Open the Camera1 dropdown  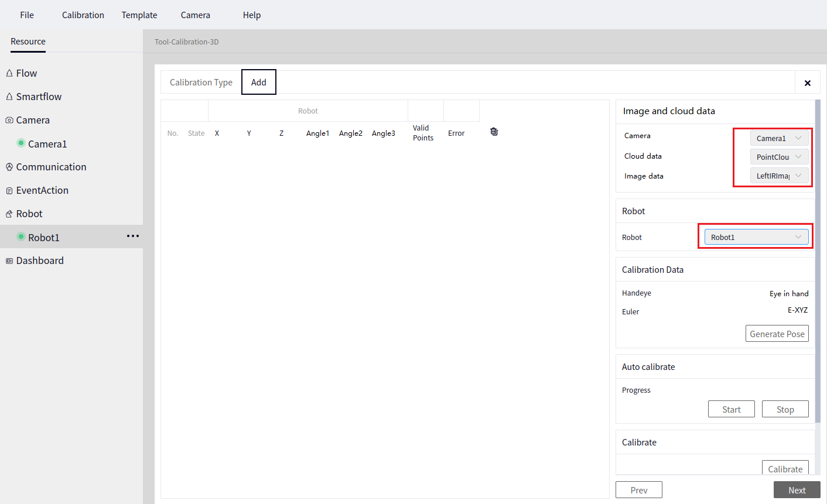pyautogui.click(x=780, y=138)
